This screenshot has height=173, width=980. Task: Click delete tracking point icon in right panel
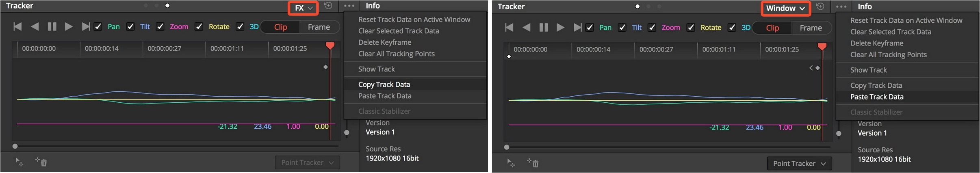533,163
